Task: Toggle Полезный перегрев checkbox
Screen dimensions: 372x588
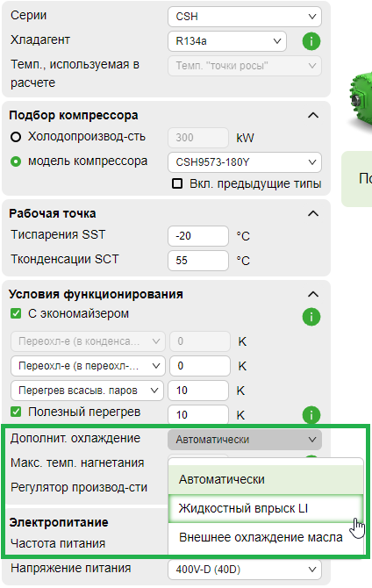Action: tap(16, 412)
